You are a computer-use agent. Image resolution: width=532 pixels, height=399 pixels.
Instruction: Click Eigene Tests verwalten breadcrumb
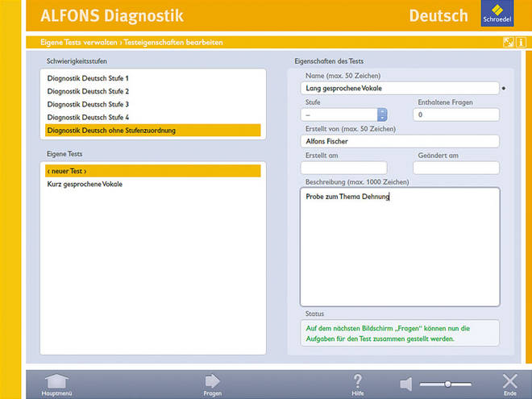tap(79, 43)
